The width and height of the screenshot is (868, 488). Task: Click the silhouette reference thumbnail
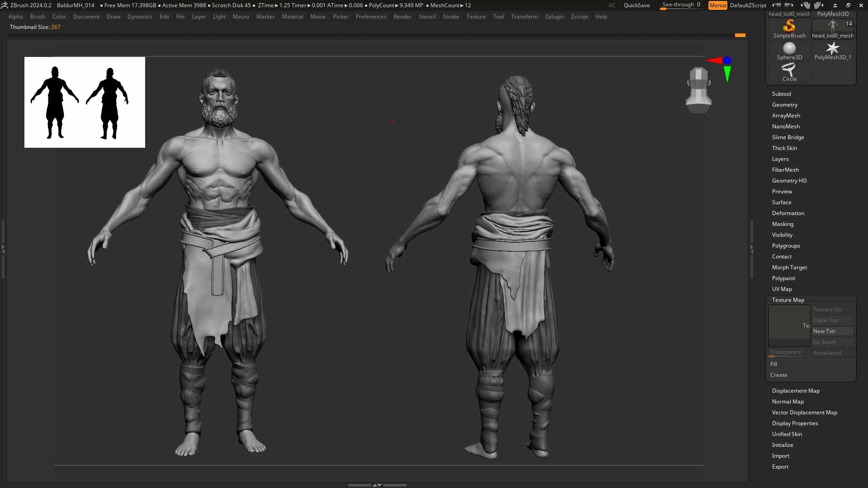pyautogui.click(x=85, y=102)
